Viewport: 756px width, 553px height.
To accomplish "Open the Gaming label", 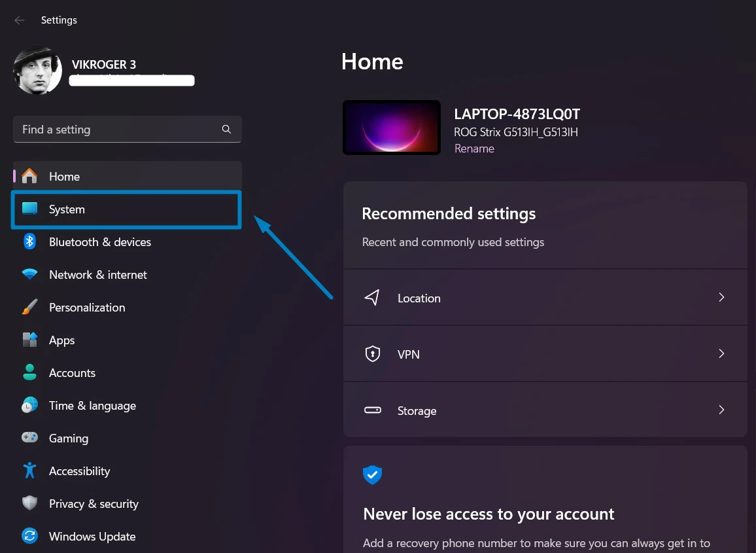I will [x=69, y=438].
